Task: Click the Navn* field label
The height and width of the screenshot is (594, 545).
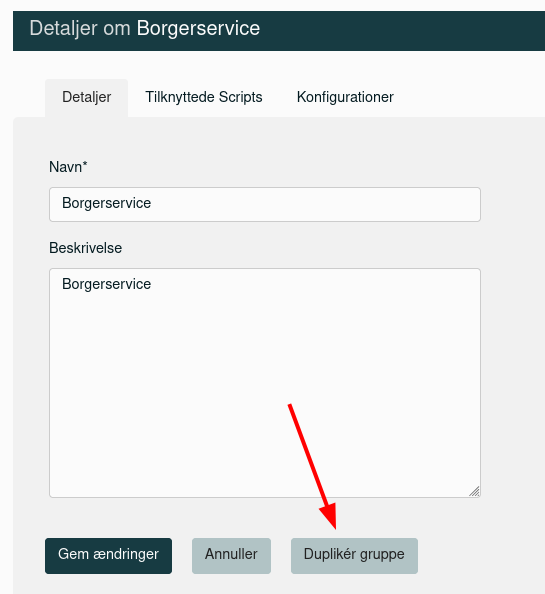Action: 68,167
